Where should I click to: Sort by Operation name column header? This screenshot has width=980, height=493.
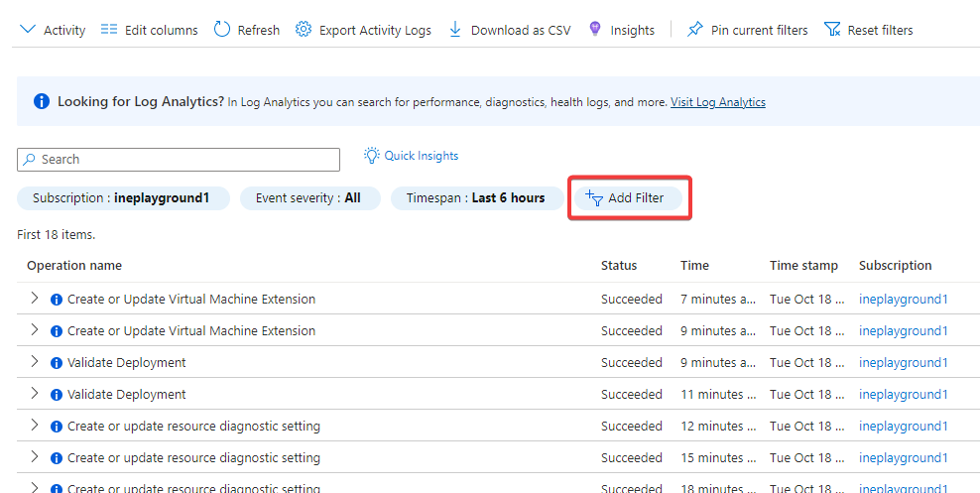pos(74,266)
